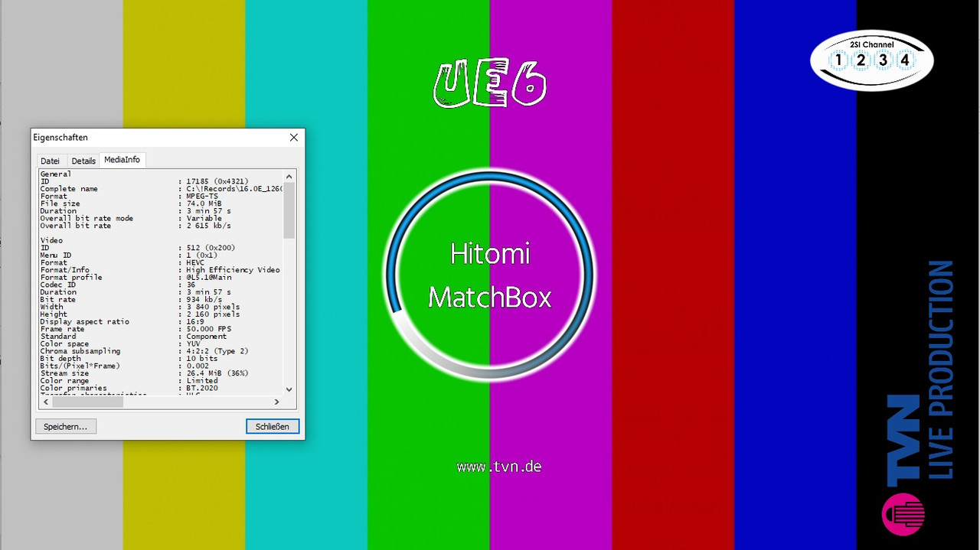Click the vertical scrollbar down arrow
The height and width of the screenshot is (550, 980).
(289, 389)
